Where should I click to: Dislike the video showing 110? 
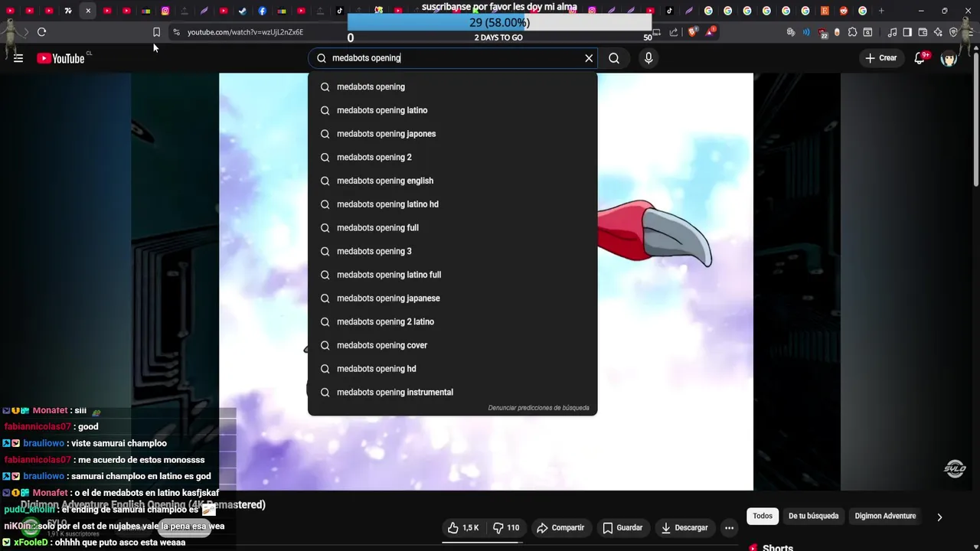point(507,527)
